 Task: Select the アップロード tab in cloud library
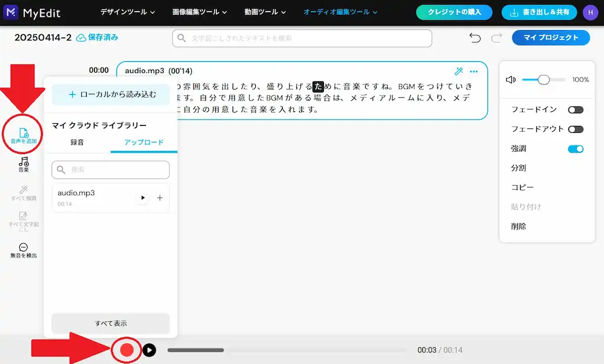coord(143,143)
